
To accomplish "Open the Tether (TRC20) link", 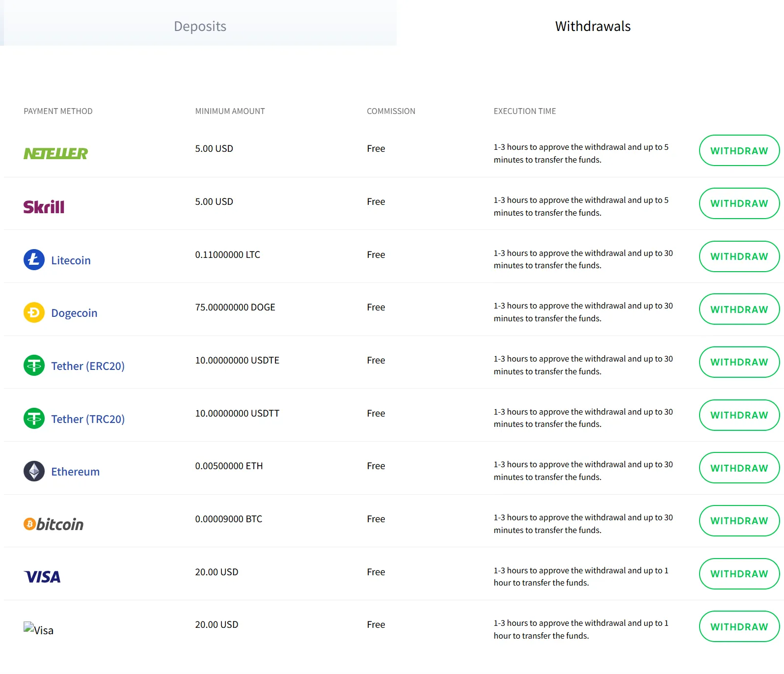I will click(88, 419).
